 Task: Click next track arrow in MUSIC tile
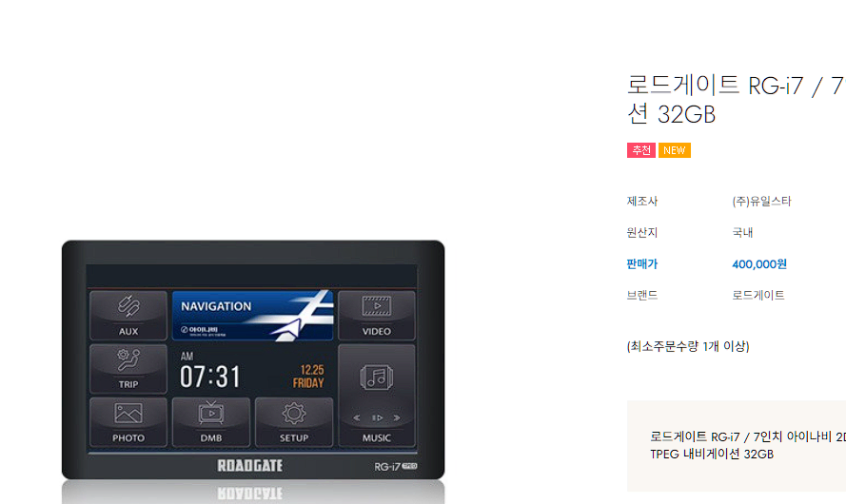click(x=397, y=417)
